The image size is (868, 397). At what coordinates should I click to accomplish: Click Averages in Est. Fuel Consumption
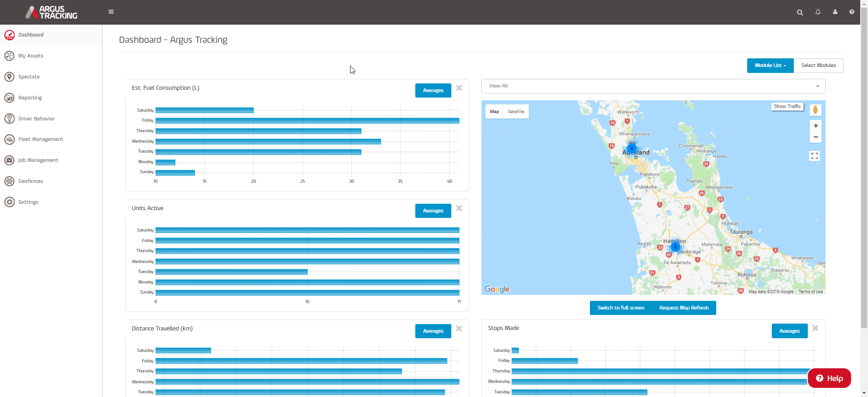pyautogui.click(x=433, y=90)
